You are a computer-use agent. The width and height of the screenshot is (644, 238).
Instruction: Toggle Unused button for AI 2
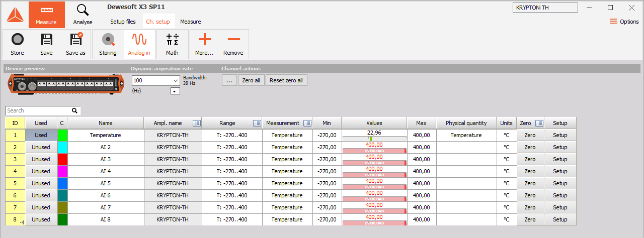41,147
